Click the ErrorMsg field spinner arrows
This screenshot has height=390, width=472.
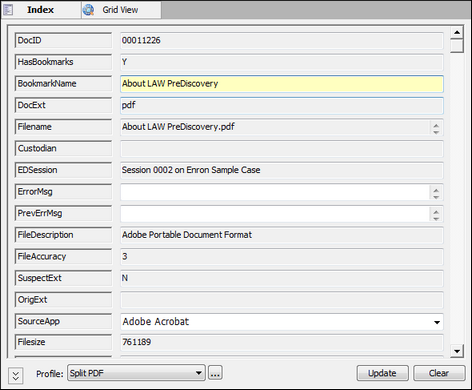coord(436,193)
